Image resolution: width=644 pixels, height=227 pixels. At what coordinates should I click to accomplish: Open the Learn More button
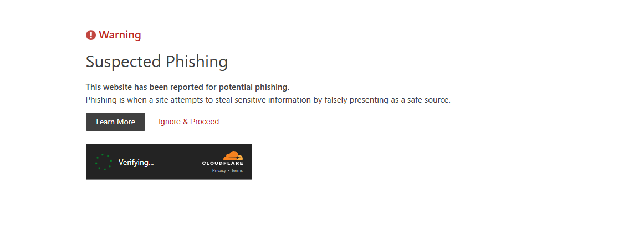[x=115, y=122]
